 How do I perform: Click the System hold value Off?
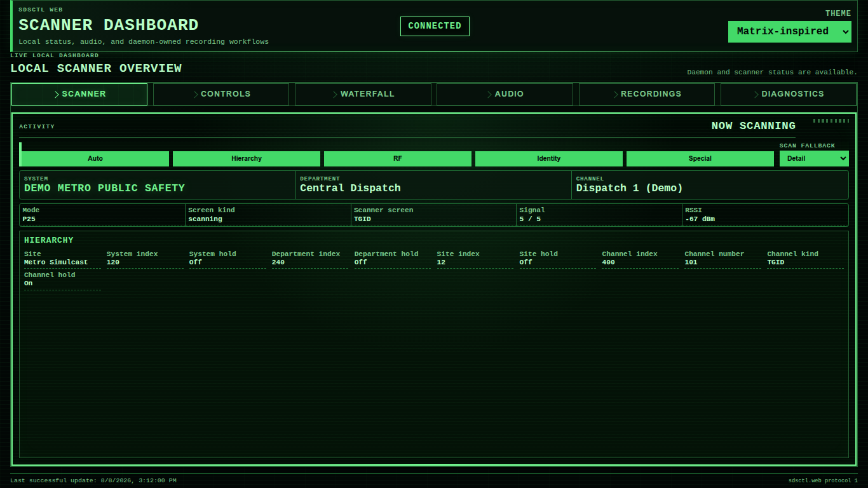pyautogui.click(x=196, y=262)
